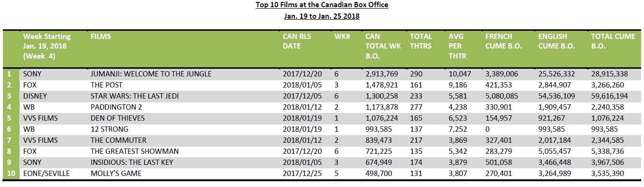The width and height of the screenshot is (644, 187).
Task: Click the FILMS column header
Action: 100,36
